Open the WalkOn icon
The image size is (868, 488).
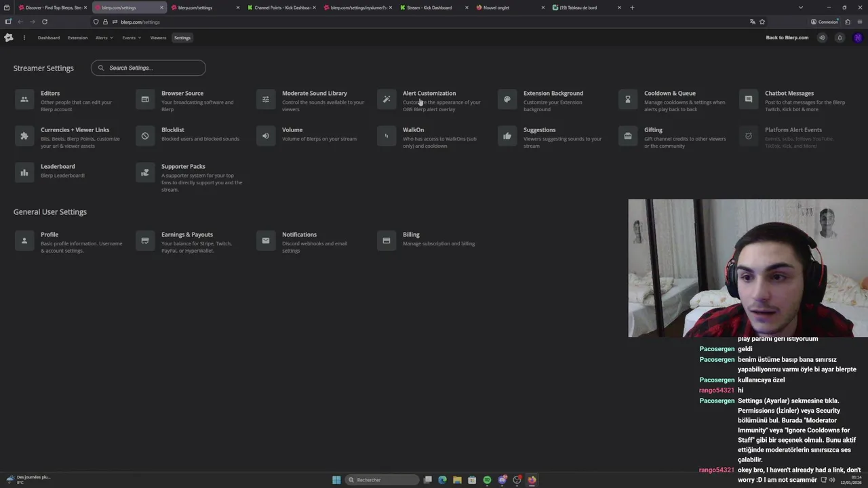[387, 136]
